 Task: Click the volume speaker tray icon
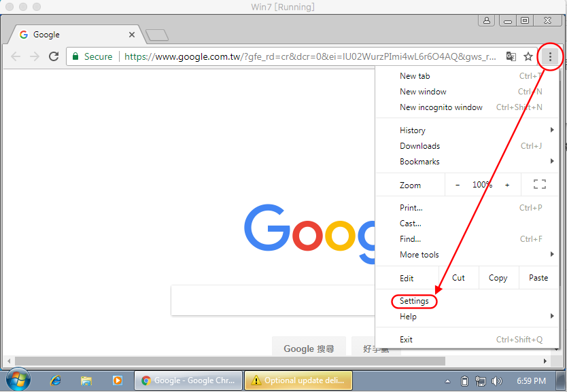tap(497, 381)
